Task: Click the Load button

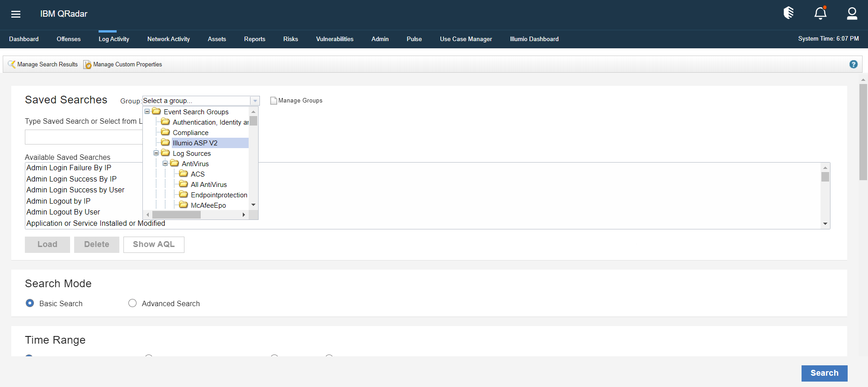Action: (x=47, y=244)
